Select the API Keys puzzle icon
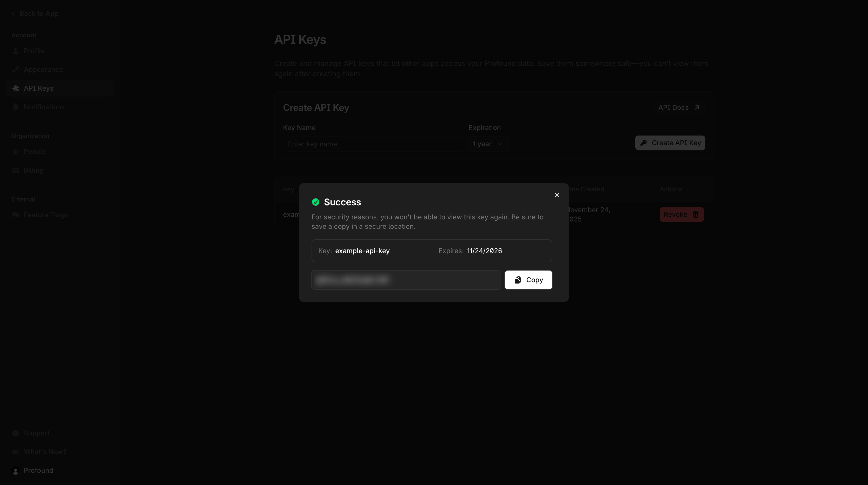This screenshot has width=868, height=485. (x=16, y=88)
